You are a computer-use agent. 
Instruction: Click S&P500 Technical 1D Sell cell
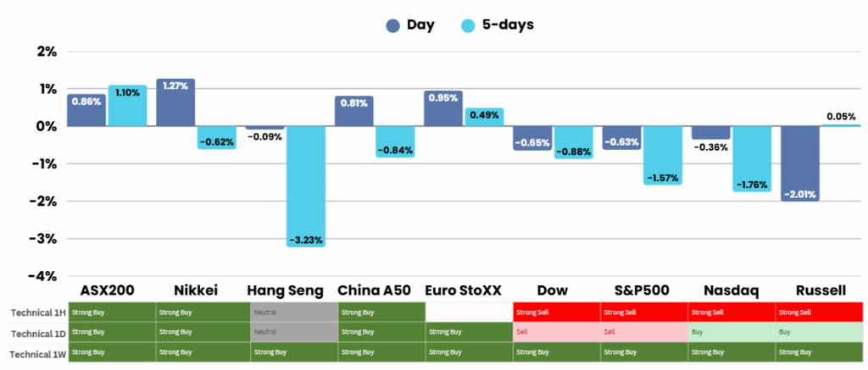point(643,332)
